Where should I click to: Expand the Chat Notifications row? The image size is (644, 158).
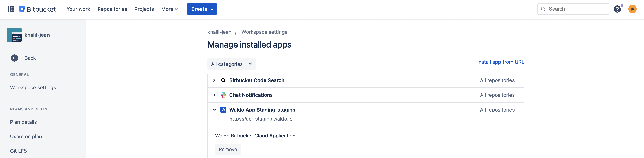pos(214,95)
